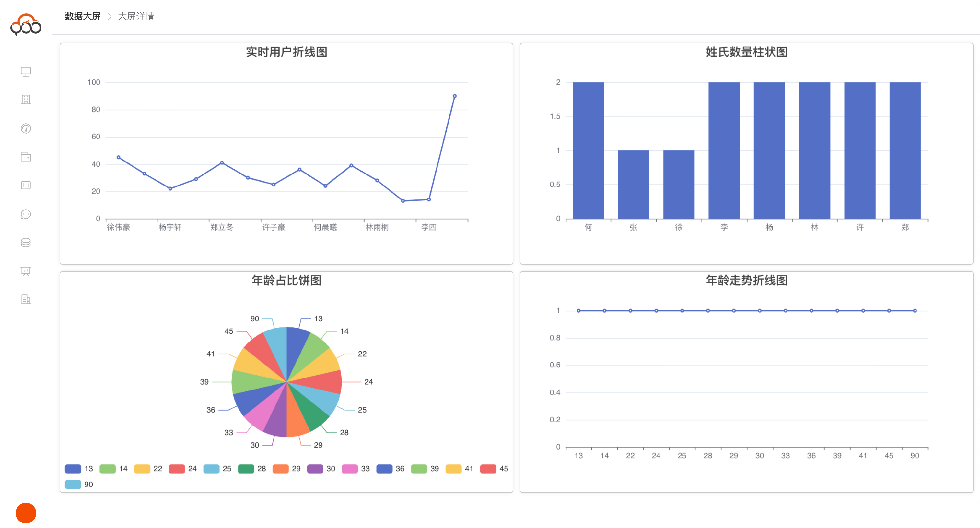Click the peak data point on user line chart

pos(455,96)
